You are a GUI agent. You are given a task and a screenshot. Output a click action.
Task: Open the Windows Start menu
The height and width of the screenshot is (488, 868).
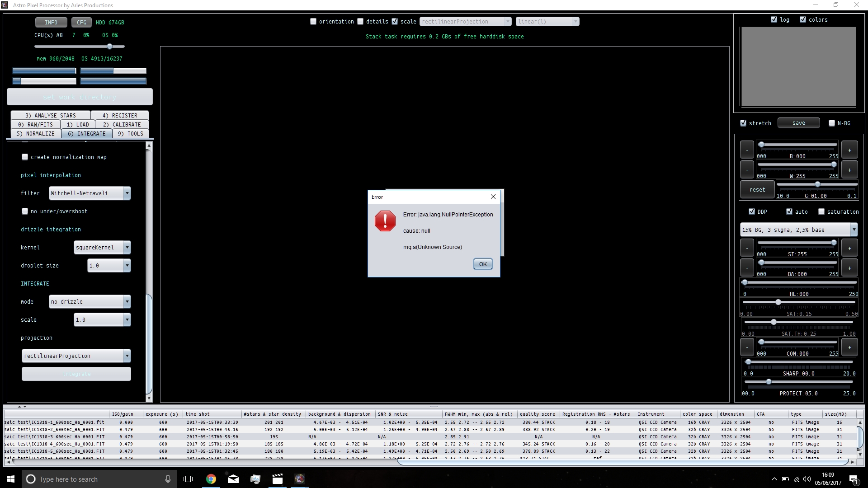coord(11,479)
